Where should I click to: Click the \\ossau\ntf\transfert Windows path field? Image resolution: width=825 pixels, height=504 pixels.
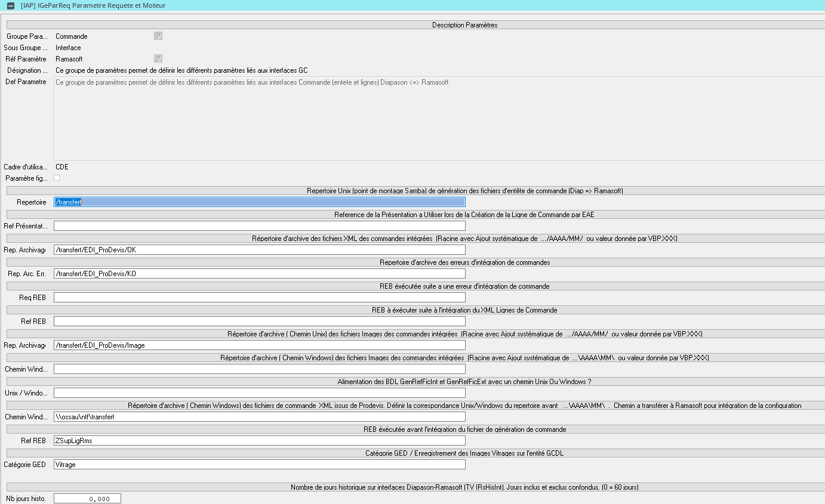(259, 417)
